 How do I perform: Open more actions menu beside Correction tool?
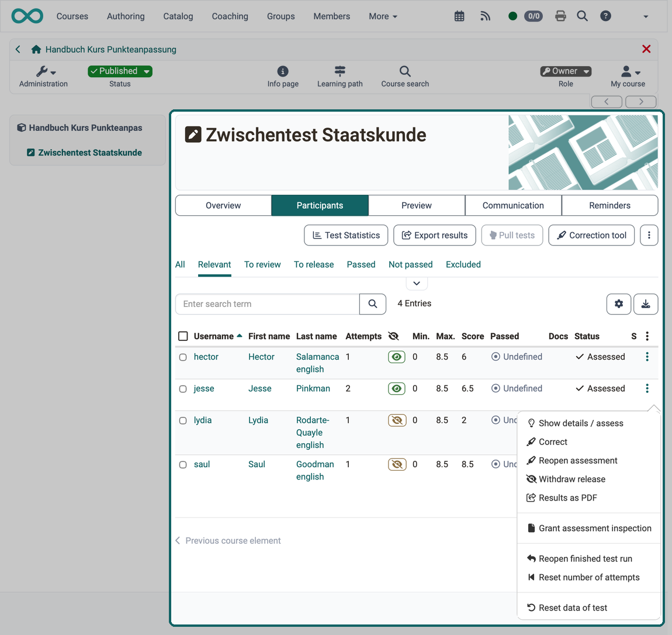(649, 236)
